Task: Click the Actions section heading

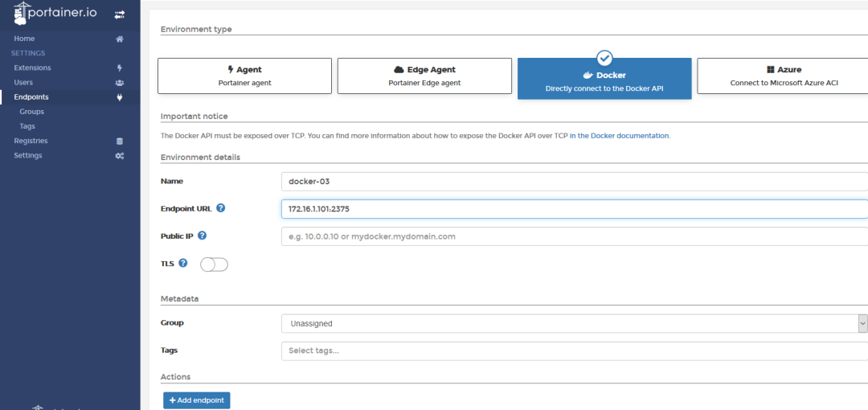Action: point(175,377)
